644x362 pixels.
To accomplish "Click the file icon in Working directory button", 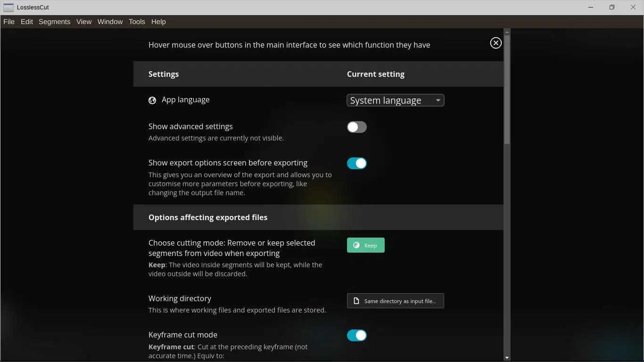I will click(x=356, y=301).
